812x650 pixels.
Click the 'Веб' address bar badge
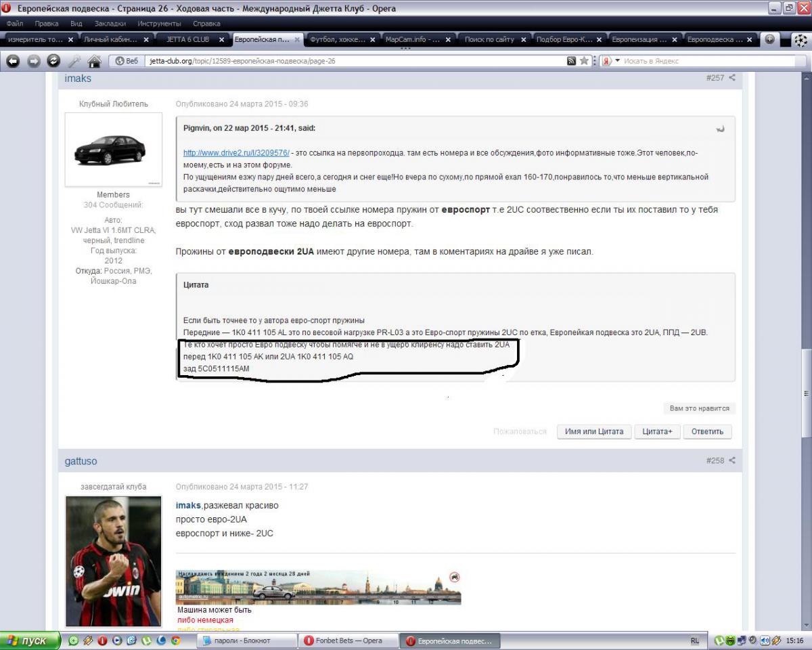pyautogui.click(x=127, y=61)
